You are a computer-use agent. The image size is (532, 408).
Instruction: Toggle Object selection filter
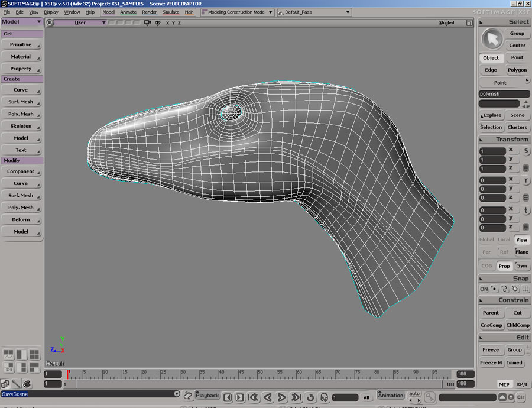pyautogui.click(x=491, y=58)
